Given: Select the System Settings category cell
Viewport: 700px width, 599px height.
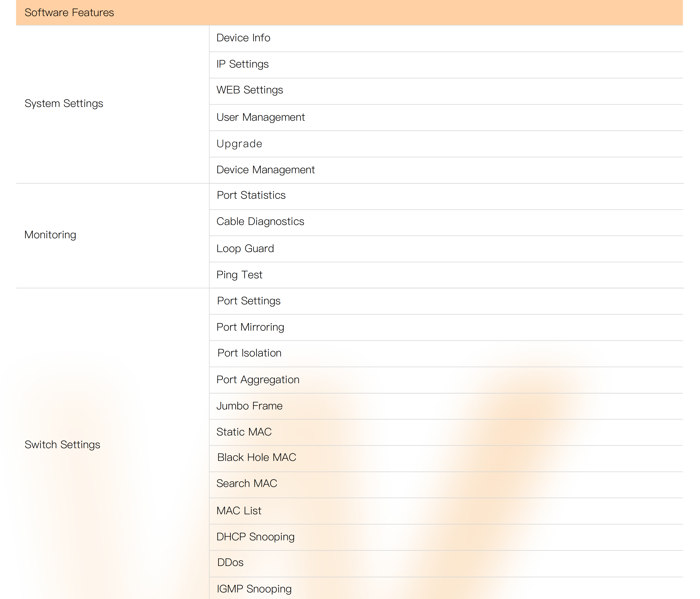Looking at the screenshot, I should 64,103.
